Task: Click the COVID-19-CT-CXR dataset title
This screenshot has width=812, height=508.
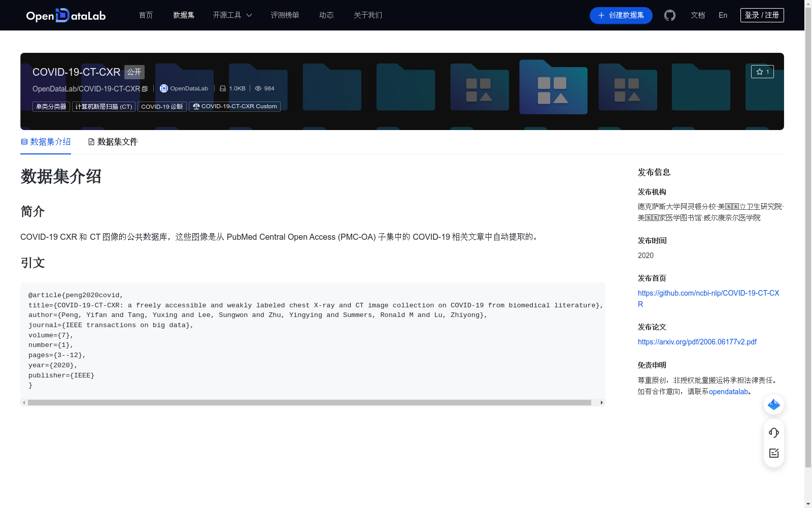Action: click(x=76, y=72)
